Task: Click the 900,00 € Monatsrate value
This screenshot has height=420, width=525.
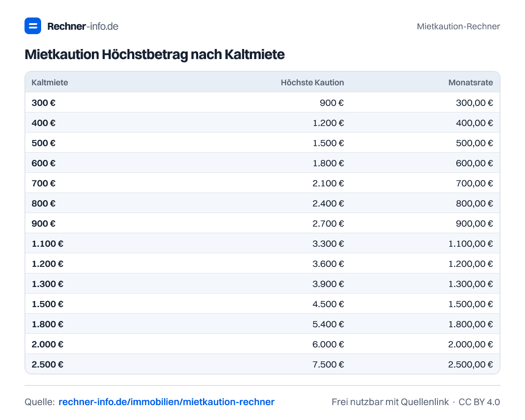Action: click(x=475, y=224)
